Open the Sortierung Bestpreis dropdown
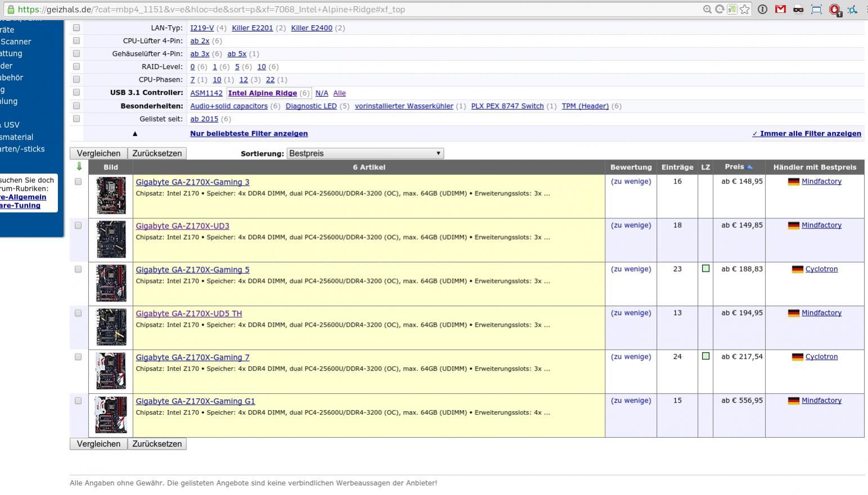The image size is (868, 495). point(365,153)
